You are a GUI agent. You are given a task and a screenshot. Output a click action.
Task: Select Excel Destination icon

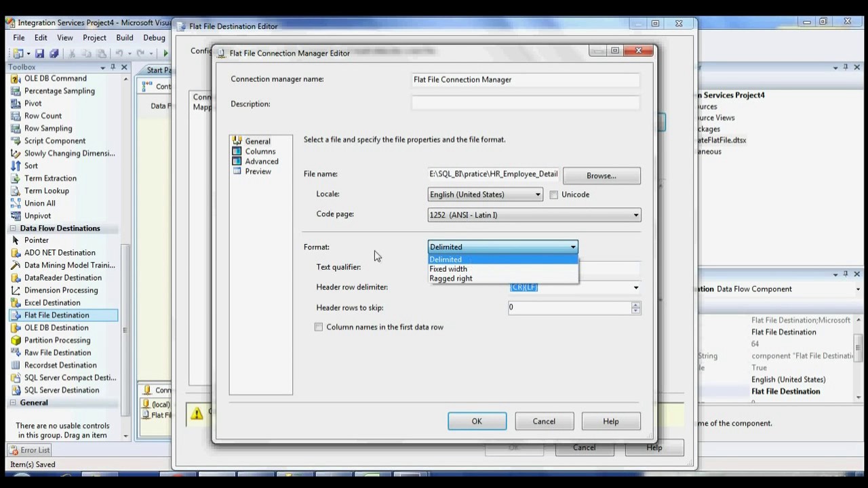coord(16,303)
